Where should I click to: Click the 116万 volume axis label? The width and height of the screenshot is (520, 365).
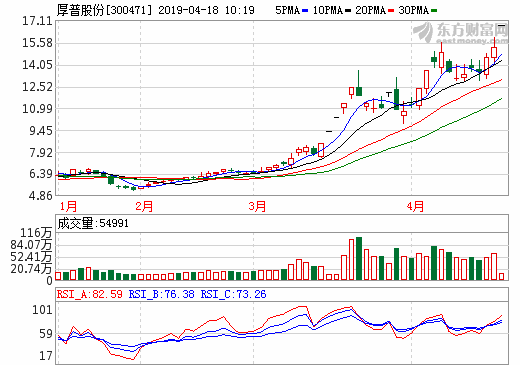pyautogui.click(x=36, y=233)
